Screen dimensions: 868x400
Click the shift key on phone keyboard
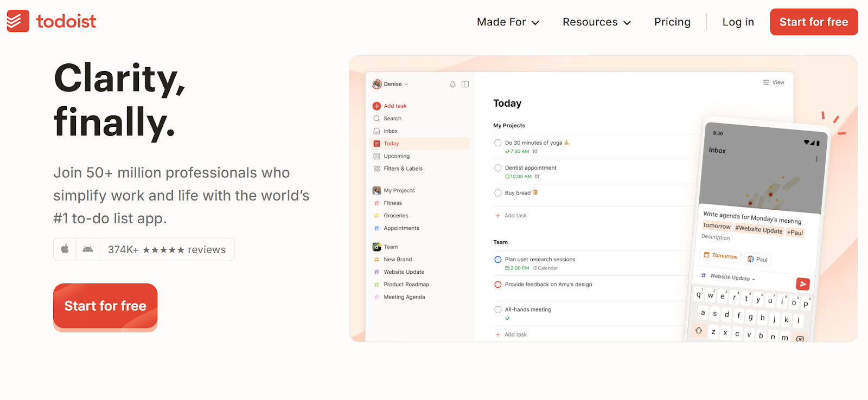(x=699, y=330)
